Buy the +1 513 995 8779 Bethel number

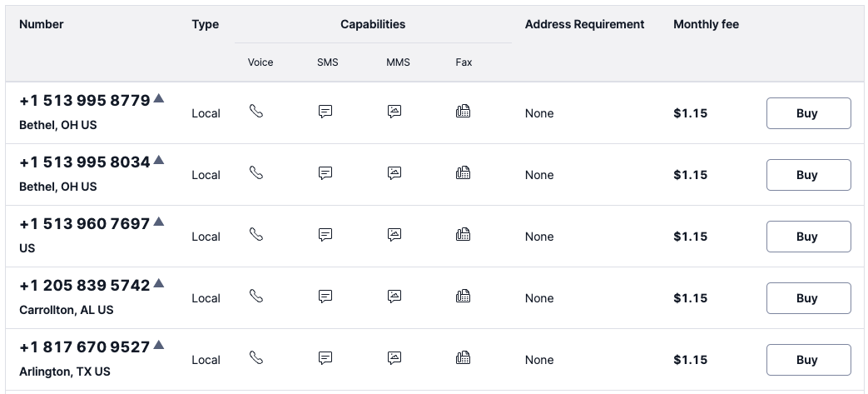click(x=808, y=113)
